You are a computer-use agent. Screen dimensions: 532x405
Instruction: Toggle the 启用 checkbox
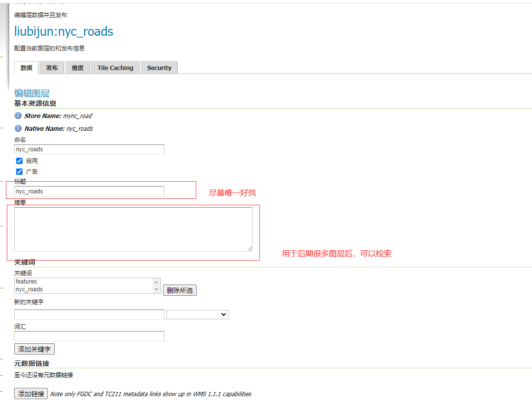20,161
